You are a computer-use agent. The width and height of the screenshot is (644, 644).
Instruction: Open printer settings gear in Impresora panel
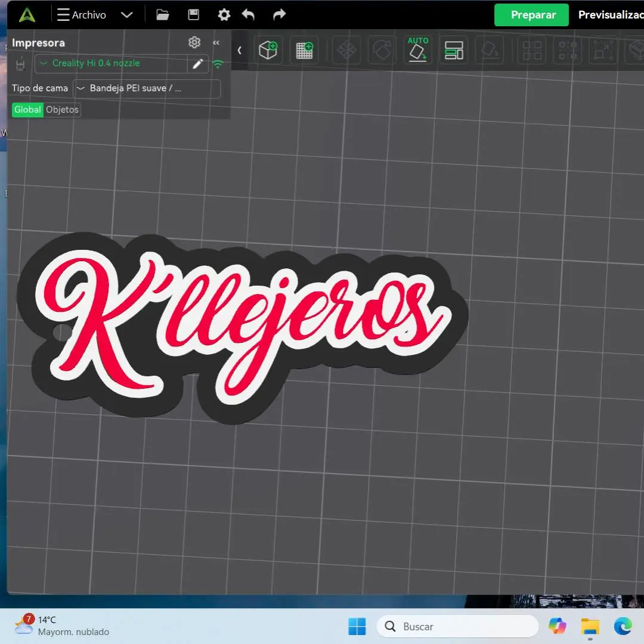click(194, 42)
